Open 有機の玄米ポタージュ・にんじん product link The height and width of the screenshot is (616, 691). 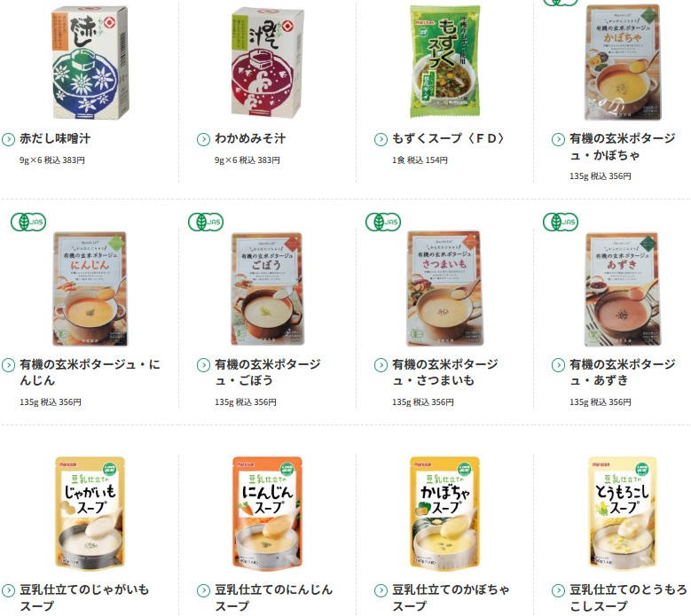click(x=90, y=372)
